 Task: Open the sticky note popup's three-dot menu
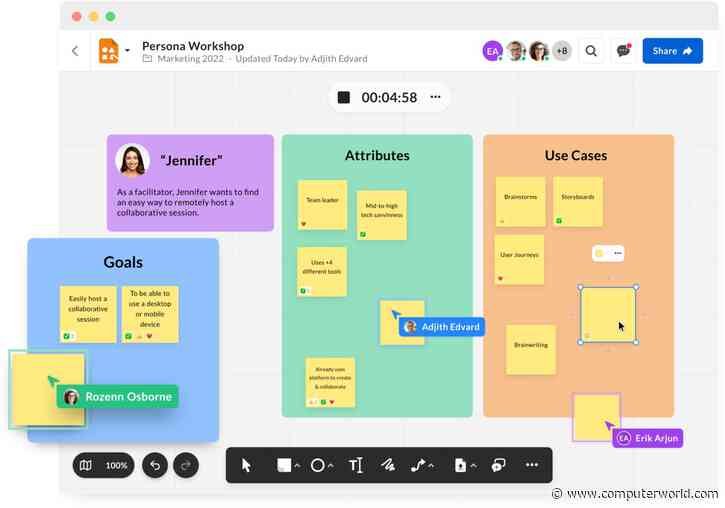(x=618, y=253)
